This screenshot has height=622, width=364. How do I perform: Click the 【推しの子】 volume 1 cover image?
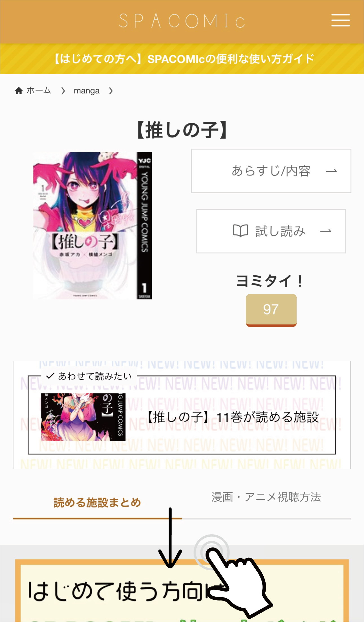(x=92, y=226)
